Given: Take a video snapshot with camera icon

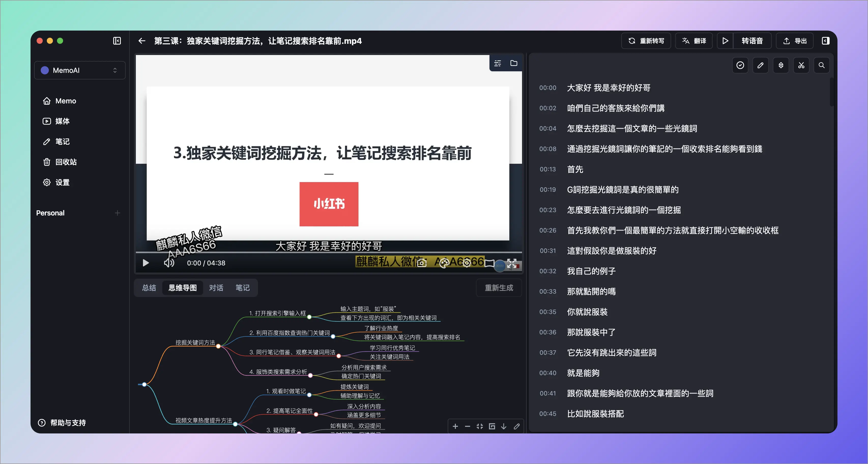Looking at the screenshot, I should click(x=422, y=263).
